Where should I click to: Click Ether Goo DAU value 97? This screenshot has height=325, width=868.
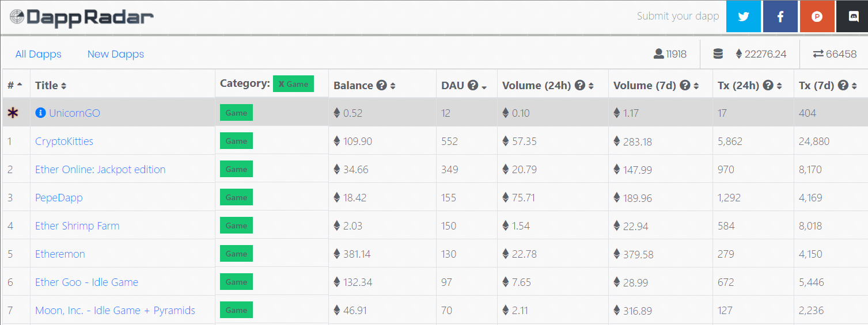(x=446, y=282)
